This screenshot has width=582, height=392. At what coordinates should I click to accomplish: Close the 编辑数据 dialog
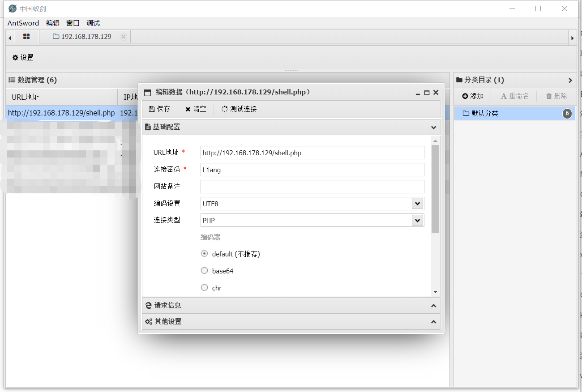click(x=436, y=93)
